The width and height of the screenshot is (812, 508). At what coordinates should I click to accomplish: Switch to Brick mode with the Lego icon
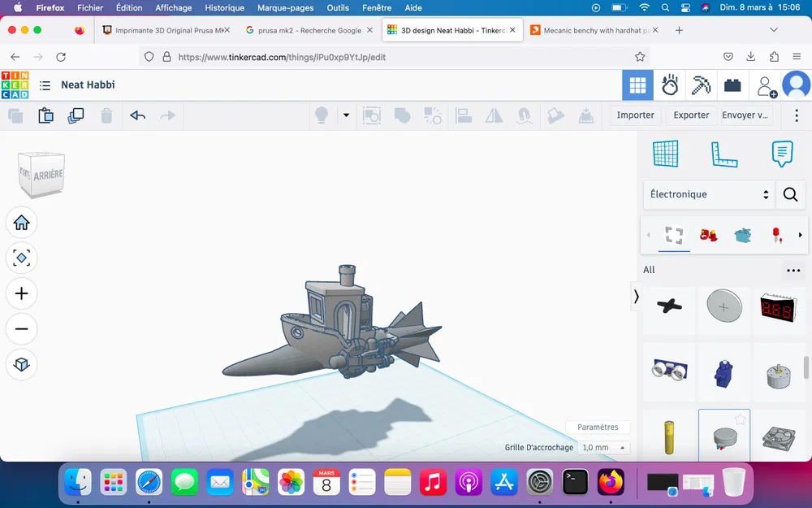pos(733,85)
